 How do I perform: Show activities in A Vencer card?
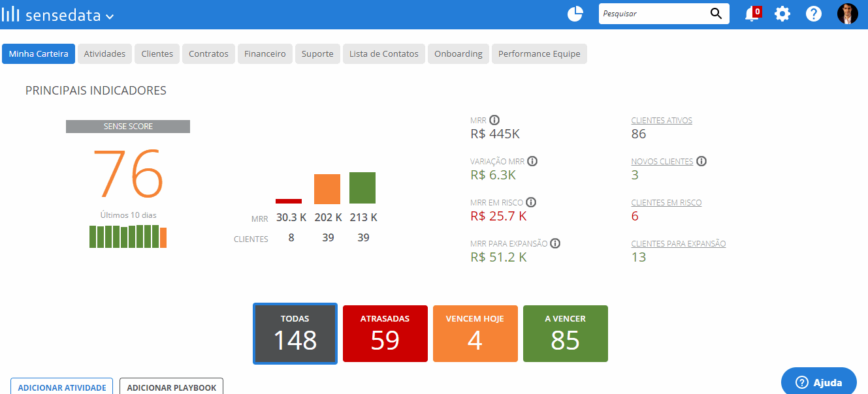(x=566, y=333)
